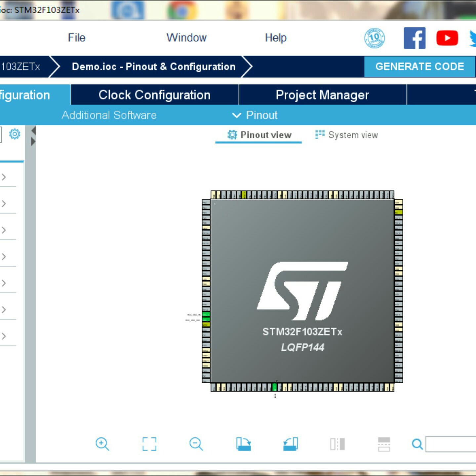476x476 pixels.
Task: Open the ST Facebook page icon
Action: click(x=415, y=38)
